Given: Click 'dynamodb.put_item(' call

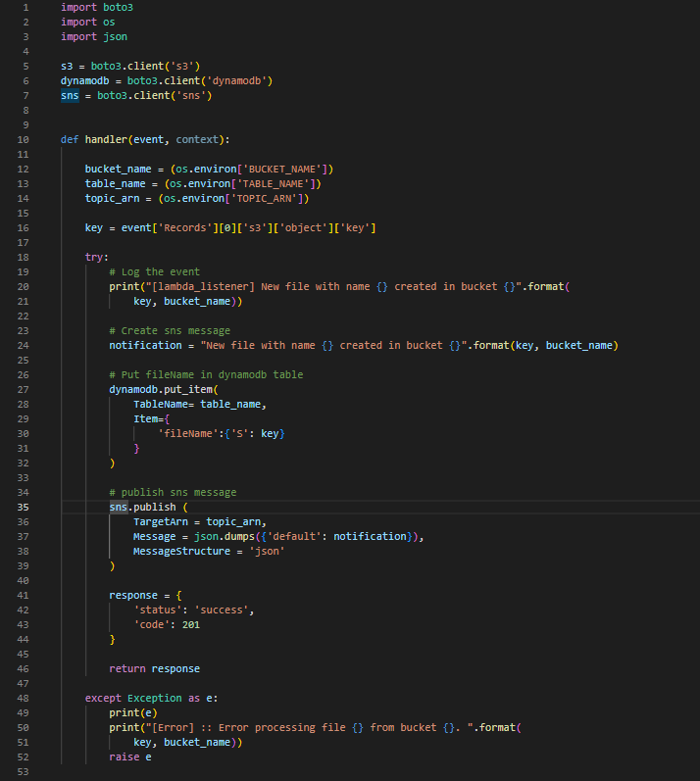Looking at the screenshot, I should 164,389.
